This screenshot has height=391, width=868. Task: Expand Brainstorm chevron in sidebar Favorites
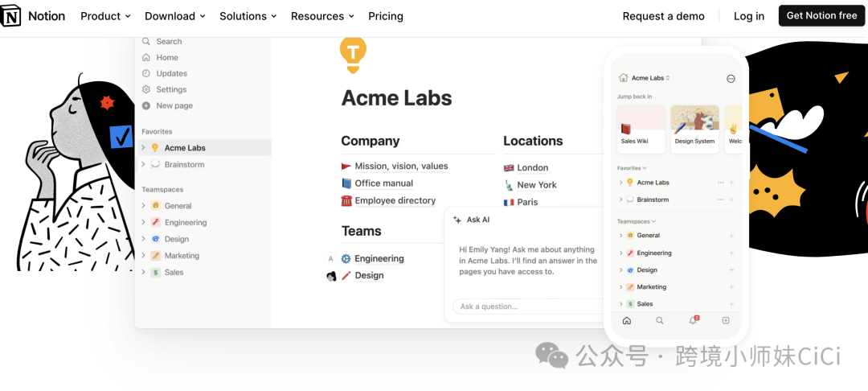pyautogui.click(x=143, y=164)
